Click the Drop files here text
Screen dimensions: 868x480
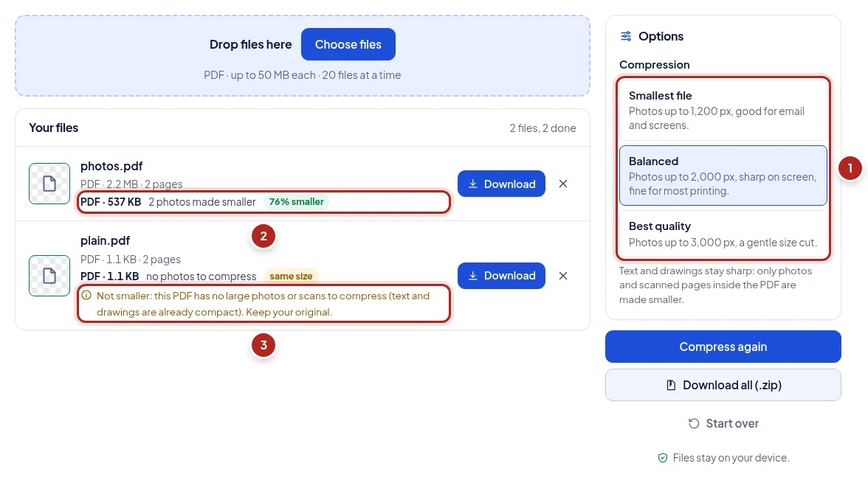click(x=251, y=44)
